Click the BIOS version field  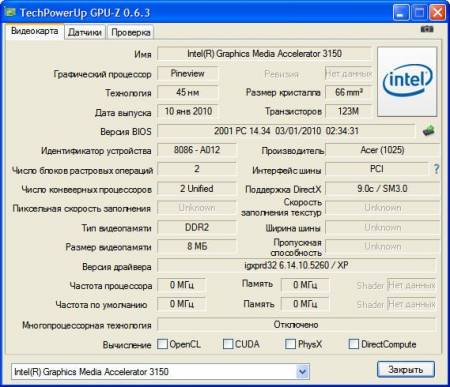tap(286, 131)
